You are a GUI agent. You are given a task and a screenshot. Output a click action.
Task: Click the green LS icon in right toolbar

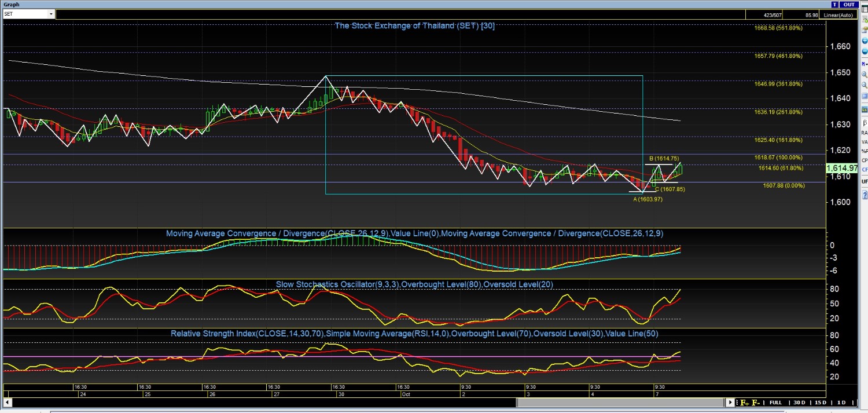coord(865,109)
